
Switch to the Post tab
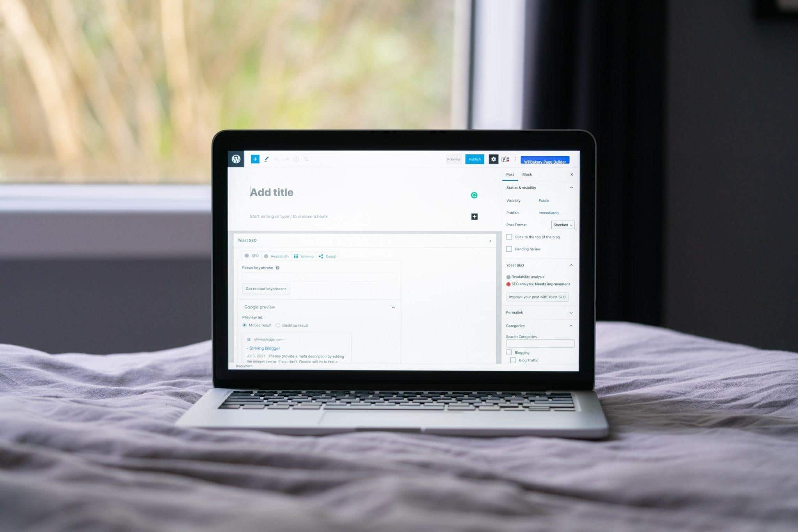tap(509, 174)
